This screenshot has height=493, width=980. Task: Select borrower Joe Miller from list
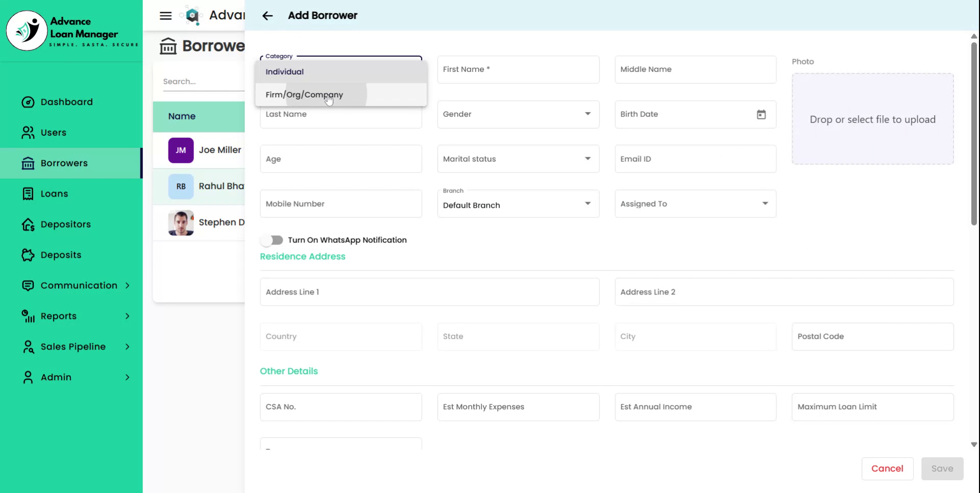[x=220, y=150]
